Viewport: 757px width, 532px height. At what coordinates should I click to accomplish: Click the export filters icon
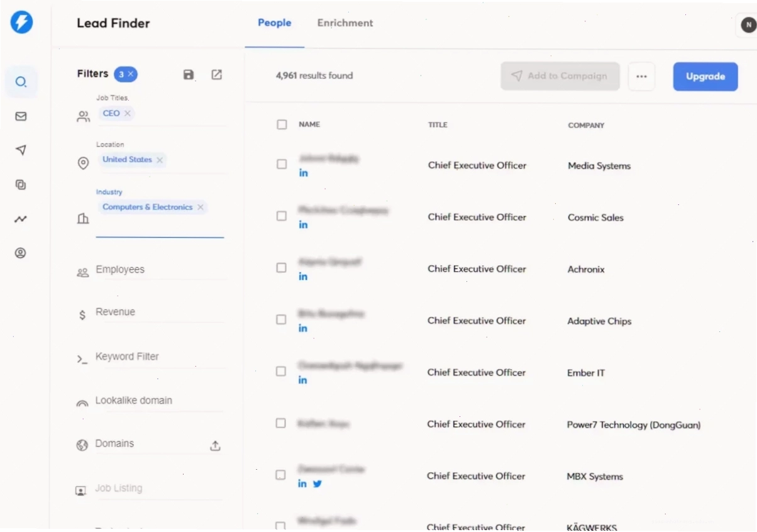pos(216,75)
